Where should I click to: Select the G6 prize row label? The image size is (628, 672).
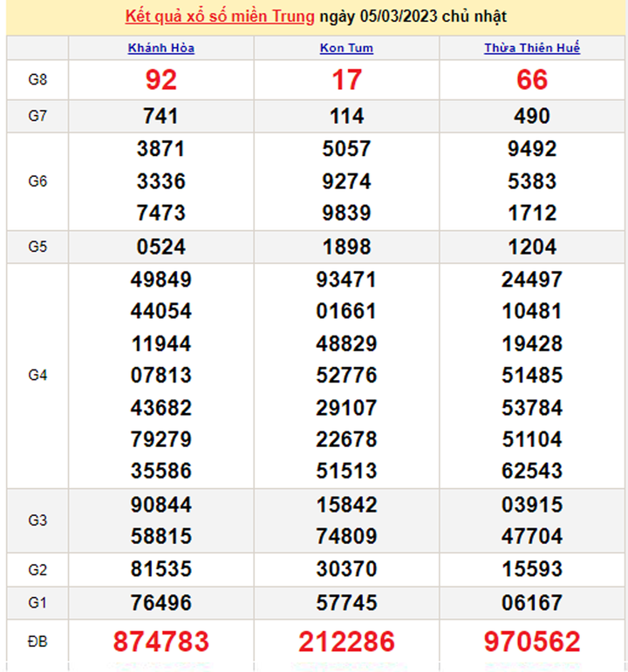38,181
